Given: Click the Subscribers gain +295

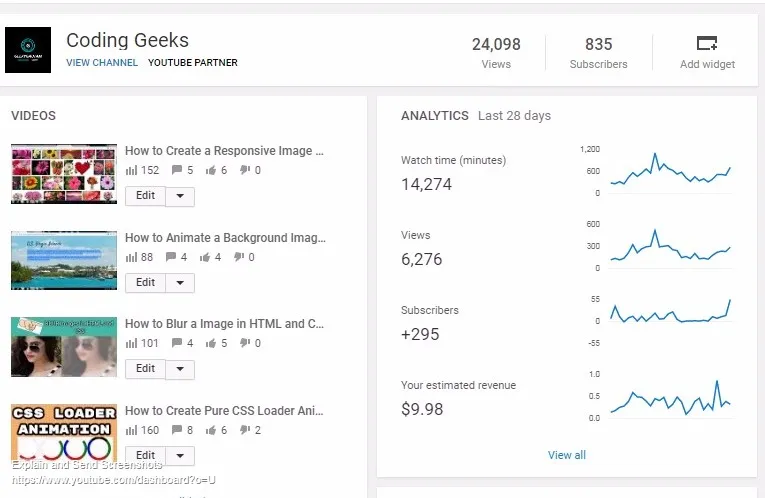Looking at the screenshot, I should coord(420,335).
